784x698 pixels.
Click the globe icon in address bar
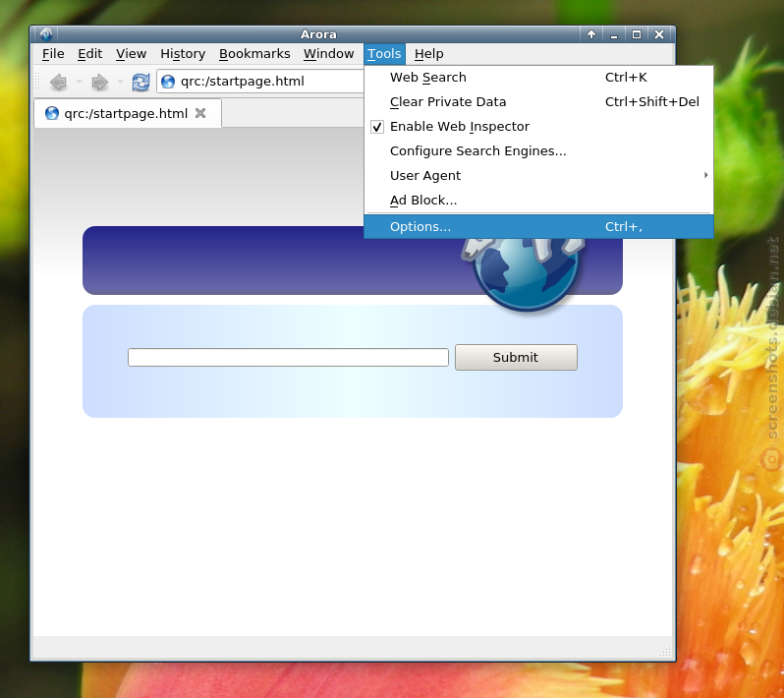point(168,81)
